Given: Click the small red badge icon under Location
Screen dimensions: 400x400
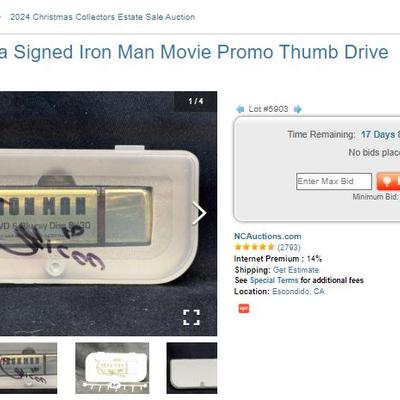Looking at the screenshot, I should pos(244,308).
